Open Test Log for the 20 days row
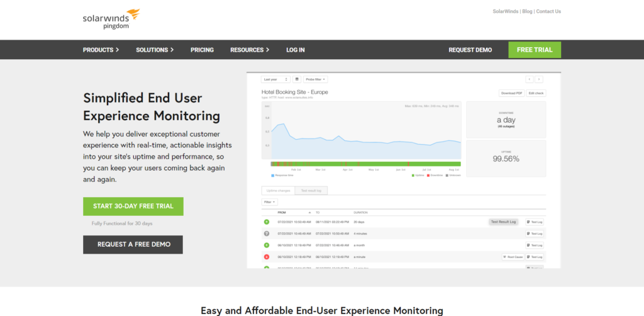This screenshot has width=644, height=316. [535, 222]
